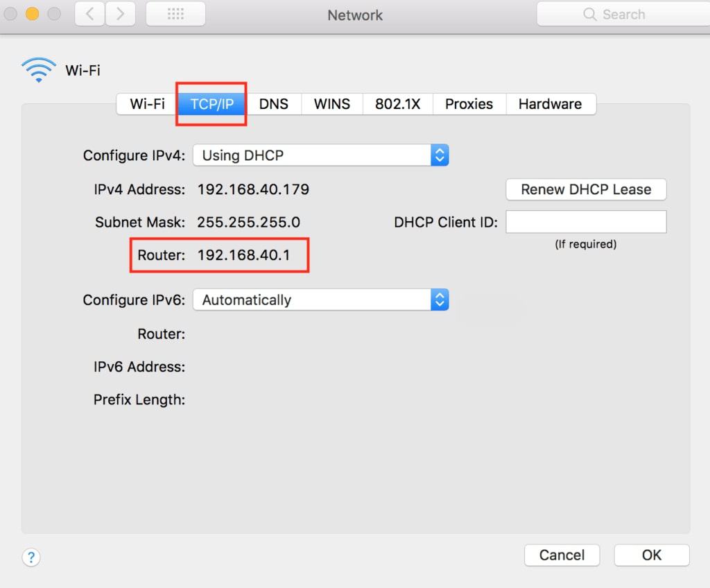
Task: Click the Network window title
Action: (x=355, y=15)
